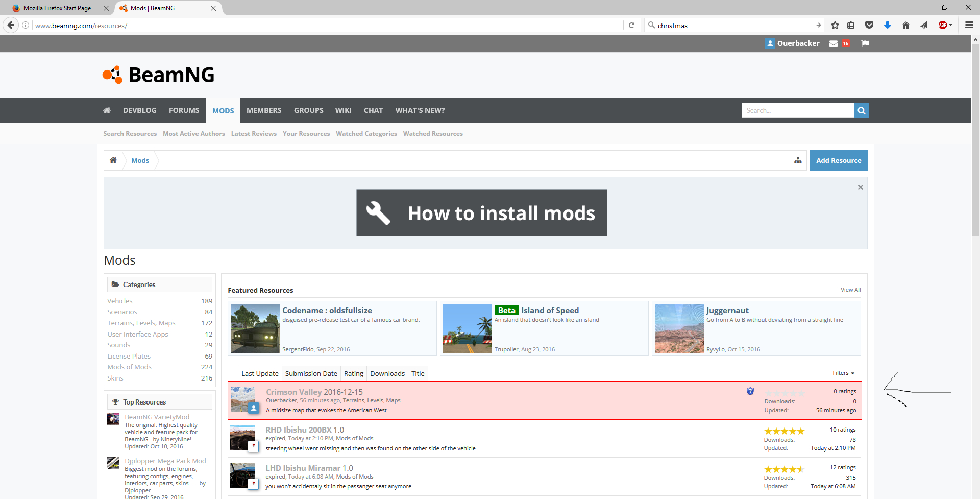Screen dimensions: 980x499
Task: Dismiss the install mods banner
Action: (x=861, y=187)
